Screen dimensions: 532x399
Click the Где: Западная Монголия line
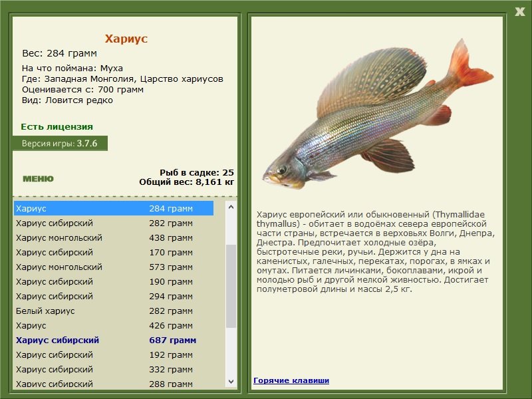pyautogui.click(x=122, y=79)
